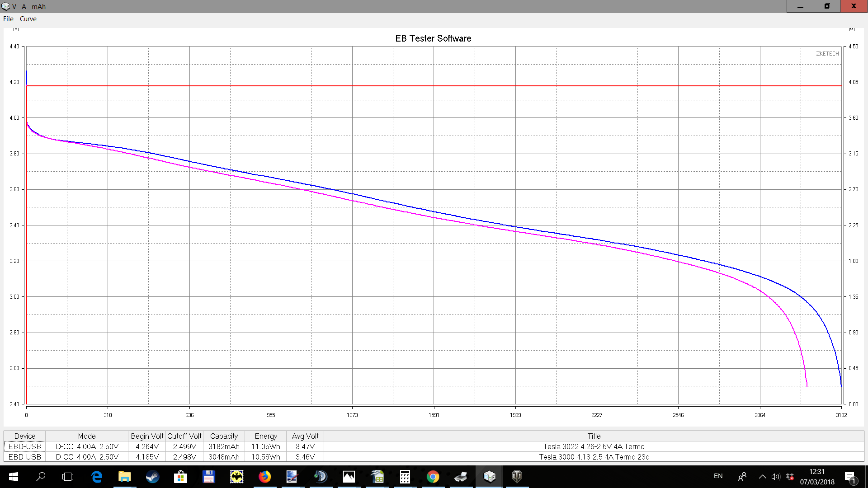Expand hidden system tray icons chevron

[x=762, y=476]
